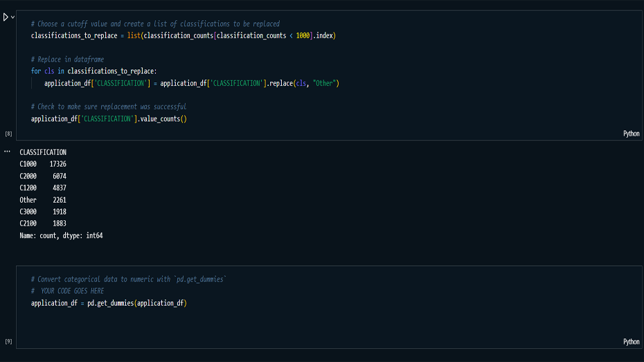This screenshot has width=644, height=362.
Task: Open the run options chevron dropdown
Action: click(13, 17)
